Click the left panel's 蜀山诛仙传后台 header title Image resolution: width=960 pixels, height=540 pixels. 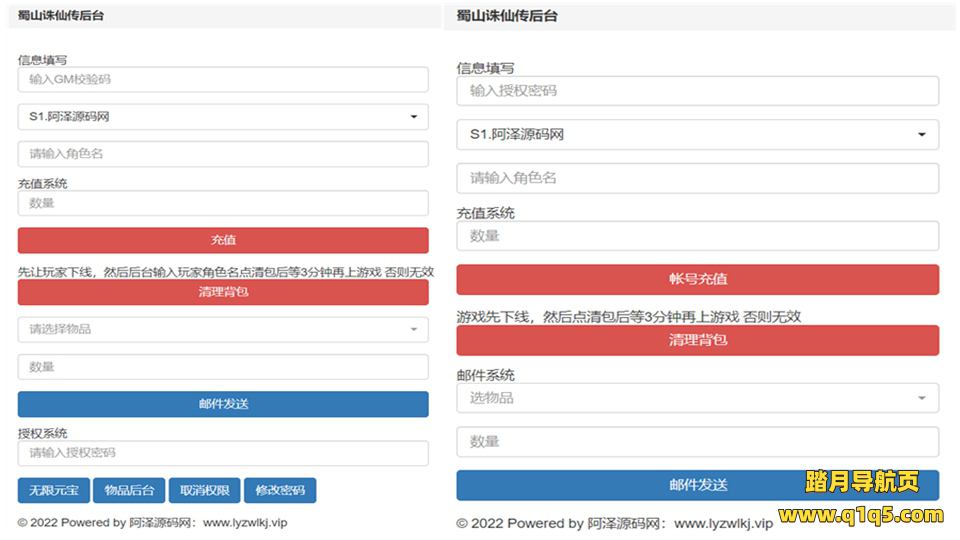(x=60, y=15)
